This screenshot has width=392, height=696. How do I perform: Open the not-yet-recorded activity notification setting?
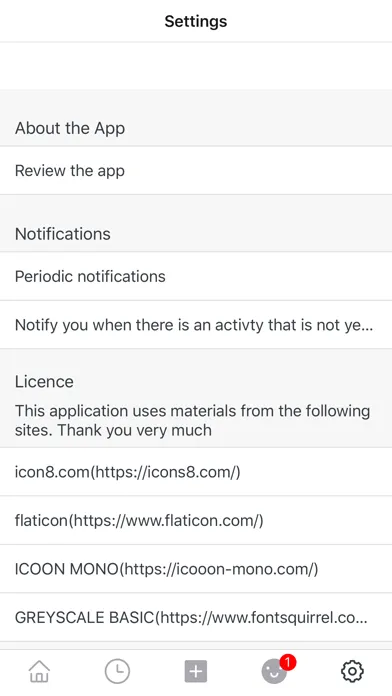[196, 324]
